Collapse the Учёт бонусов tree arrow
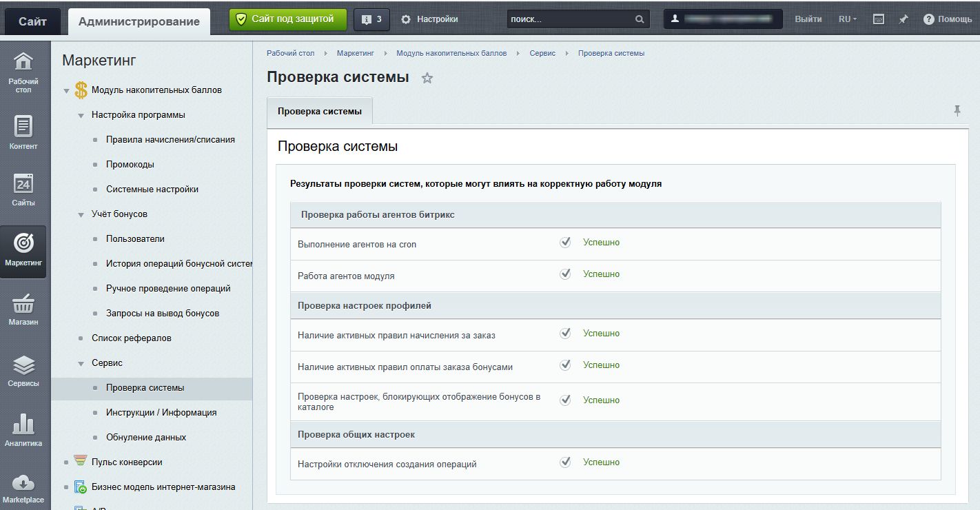 click(x=81, y=214)
